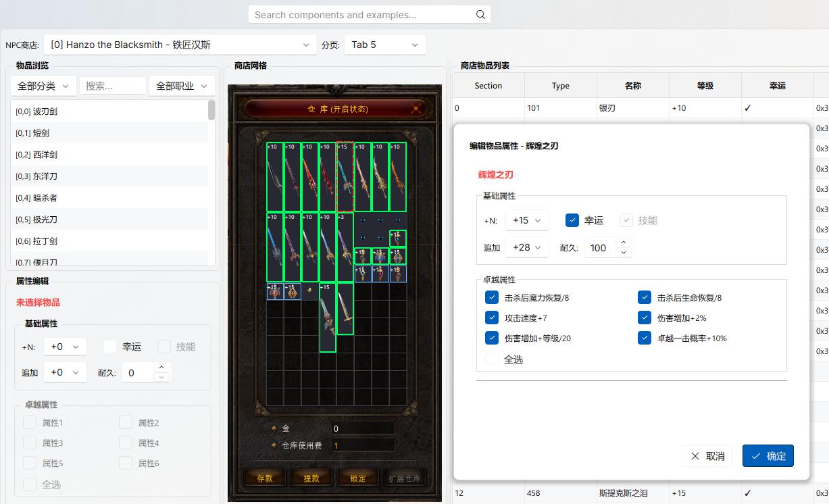The height and width of the screenshot is (504, 829).
Task: Open the NPC shop Hanzo the Blacksmith dropdown
Action: 180,45
